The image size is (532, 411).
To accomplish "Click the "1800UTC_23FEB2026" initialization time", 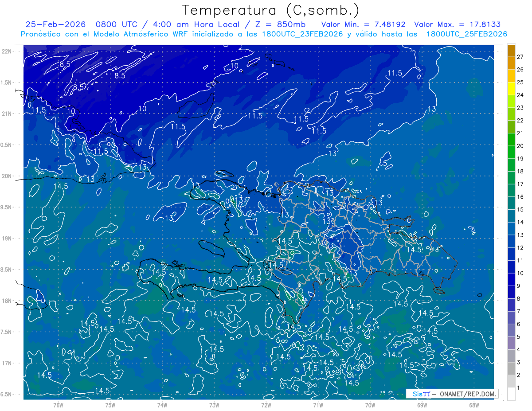I will click(302, 34).
